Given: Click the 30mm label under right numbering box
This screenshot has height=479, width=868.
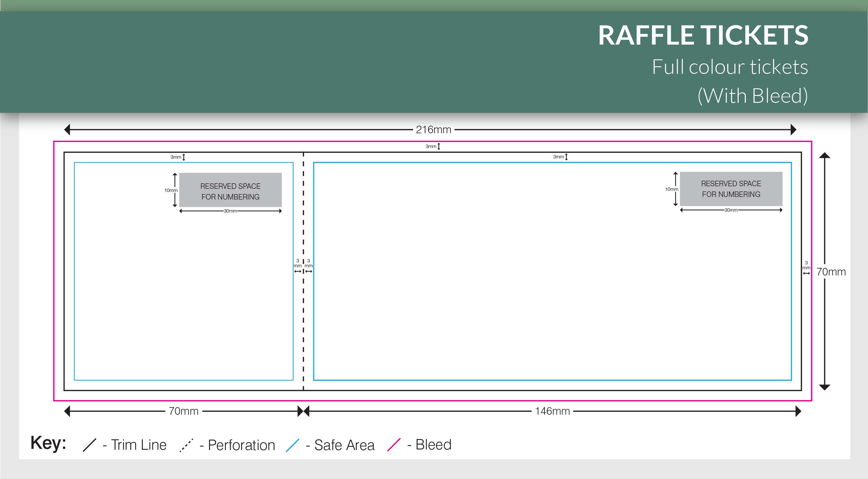Looking at the screenshot, I should pos(731,210).
